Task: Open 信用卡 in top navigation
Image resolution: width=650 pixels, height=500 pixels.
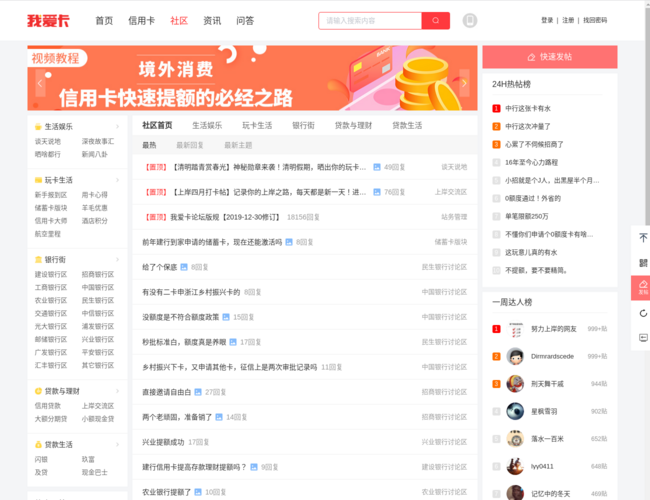Action: [x=141, y=21]
